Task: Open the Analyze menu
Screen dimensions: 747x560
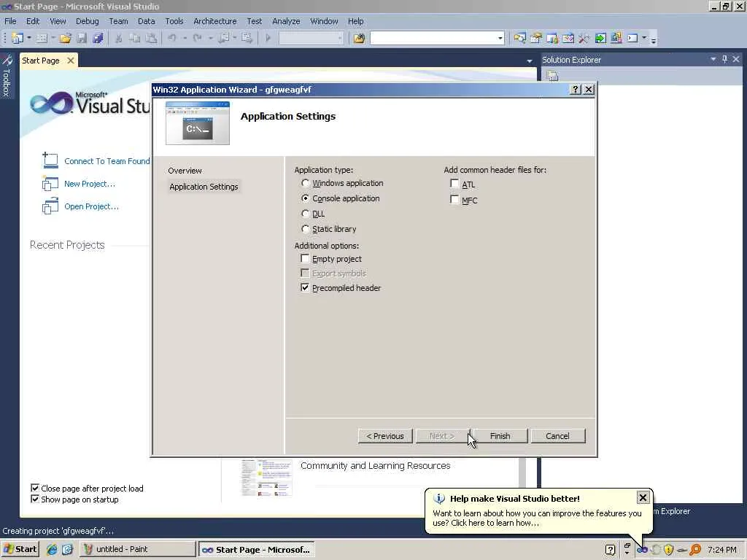Action: tap(286, 21)
